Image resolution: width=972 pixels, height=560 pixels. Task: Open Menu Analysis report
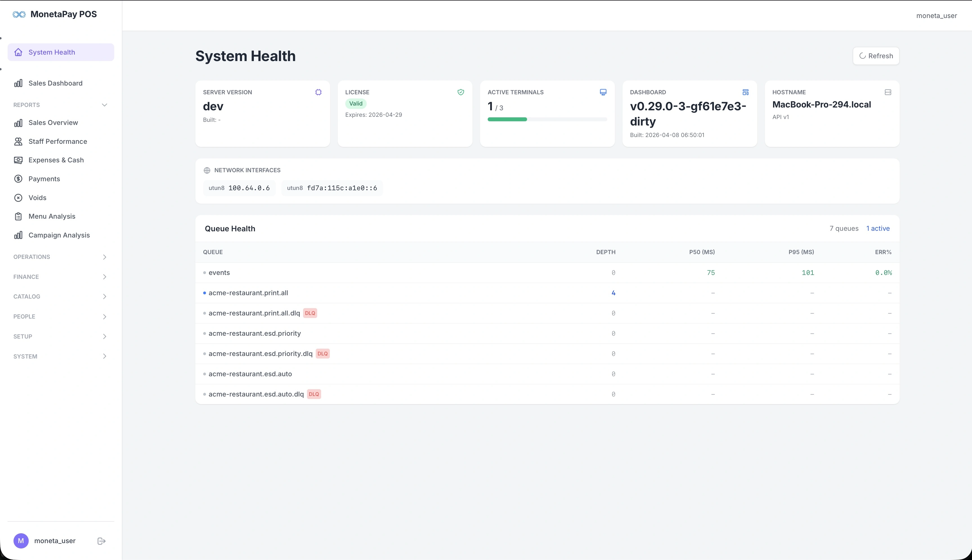61,216
